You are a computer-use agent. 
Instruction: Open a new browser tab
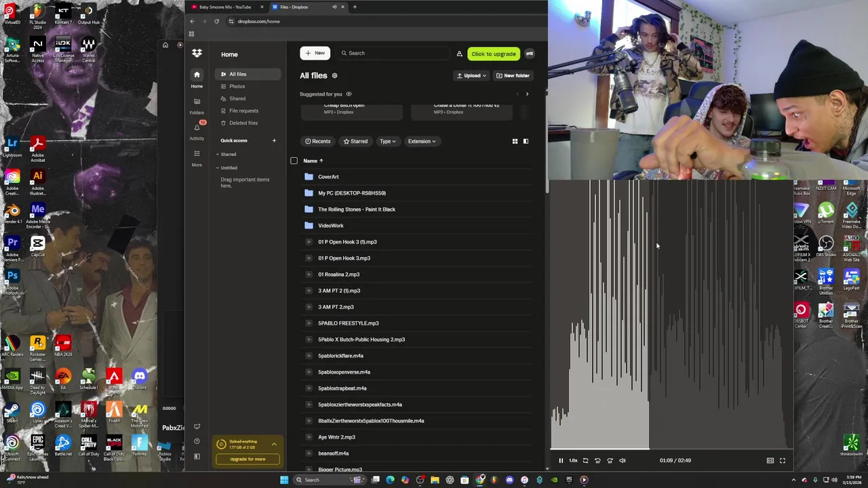coord(355,7)
